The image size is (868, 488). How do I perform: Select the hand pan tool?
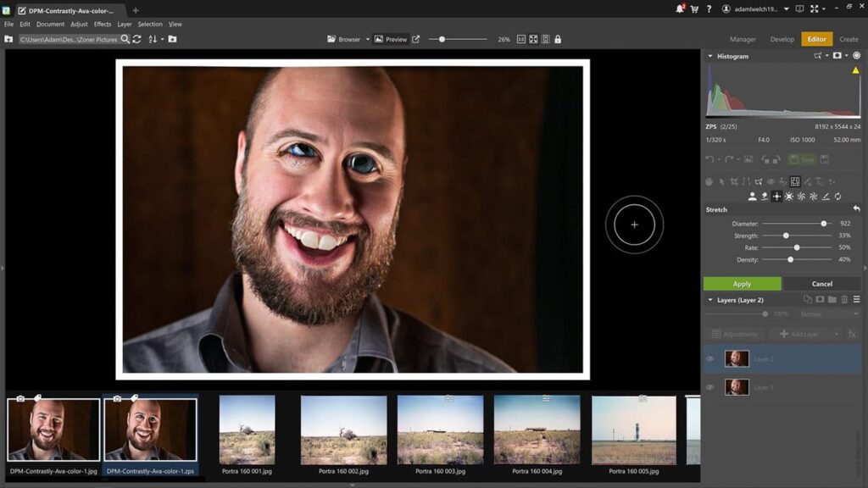(x=709, y=181)
